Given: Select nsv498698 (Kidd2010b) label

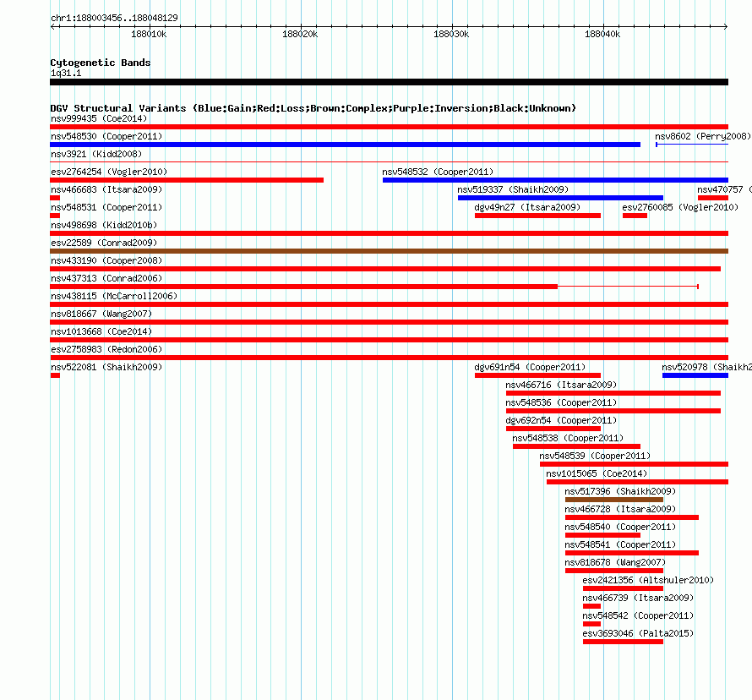Looking at the screenshot, I should click(x=104, y=225).
